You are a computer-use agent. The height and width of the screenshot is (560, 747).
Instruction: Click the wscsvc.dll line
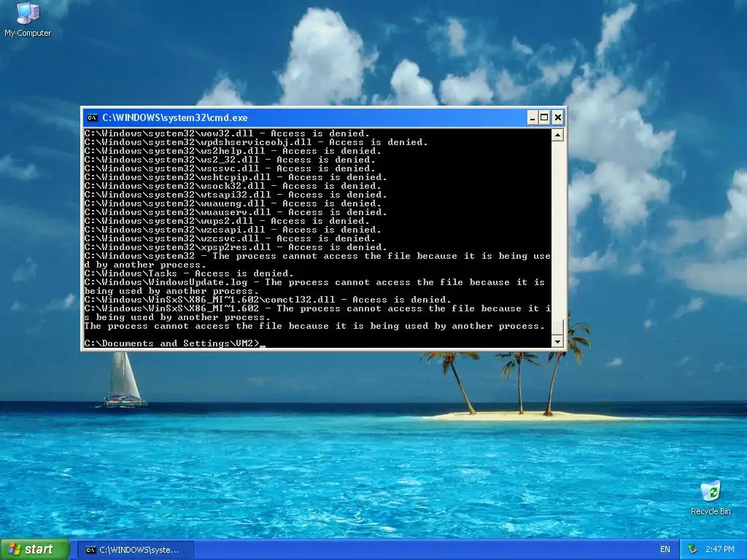(x=230, y=168)
